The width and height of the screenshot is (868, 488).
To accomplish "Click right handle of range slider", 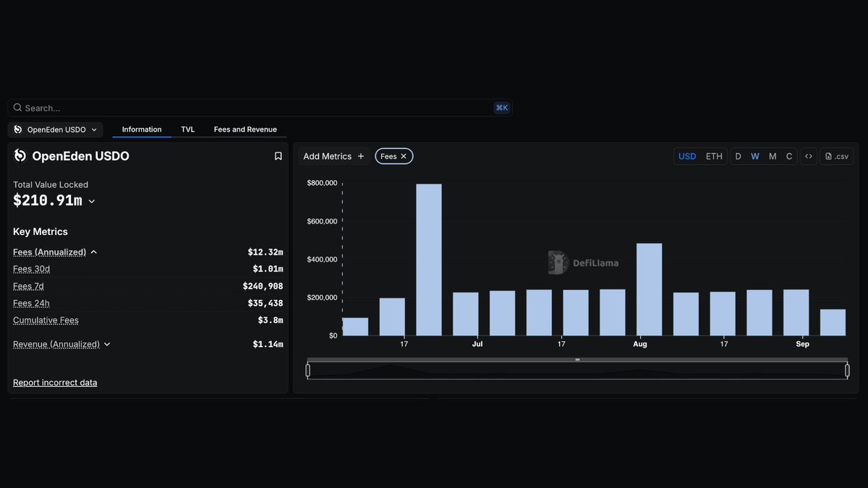I will [x=847, y=371].
